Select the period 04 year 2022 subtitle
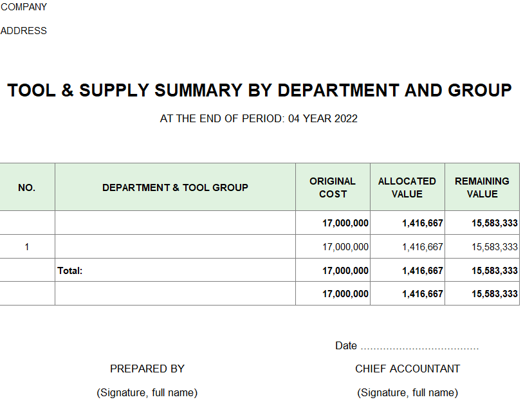 (259, 118)
